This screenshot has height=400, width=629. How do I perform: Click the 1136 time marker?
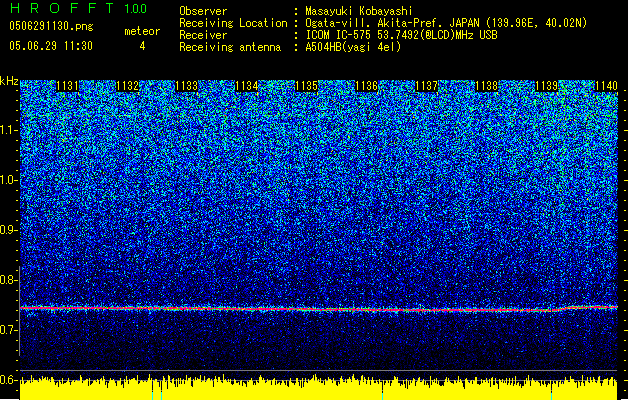coord(367,86)
